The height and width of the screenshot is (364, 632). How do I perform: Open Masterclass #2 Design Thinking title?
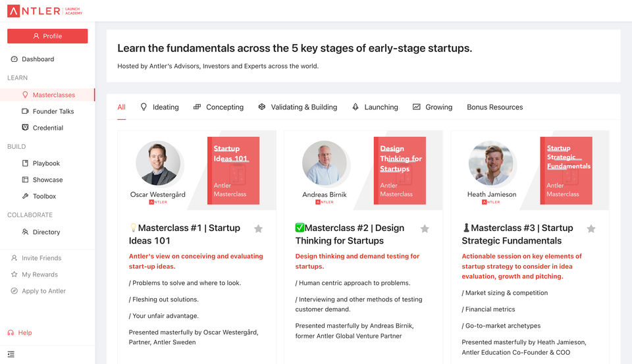350,234
